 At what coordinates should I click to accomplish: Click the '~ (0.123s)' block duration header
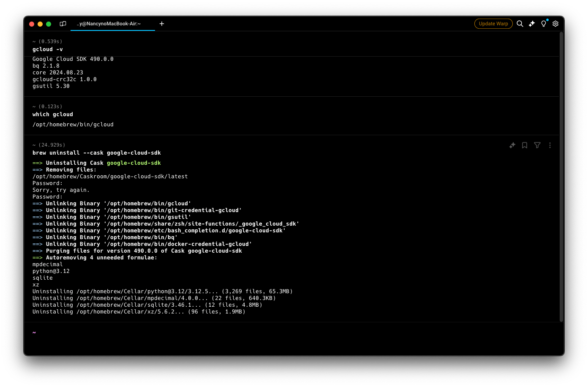47,106
